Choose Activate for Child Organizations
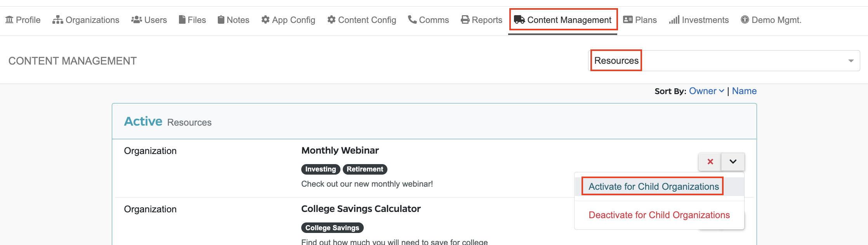Image resolution: width=868 pixels, height=245 pixels. click(653, 186)
